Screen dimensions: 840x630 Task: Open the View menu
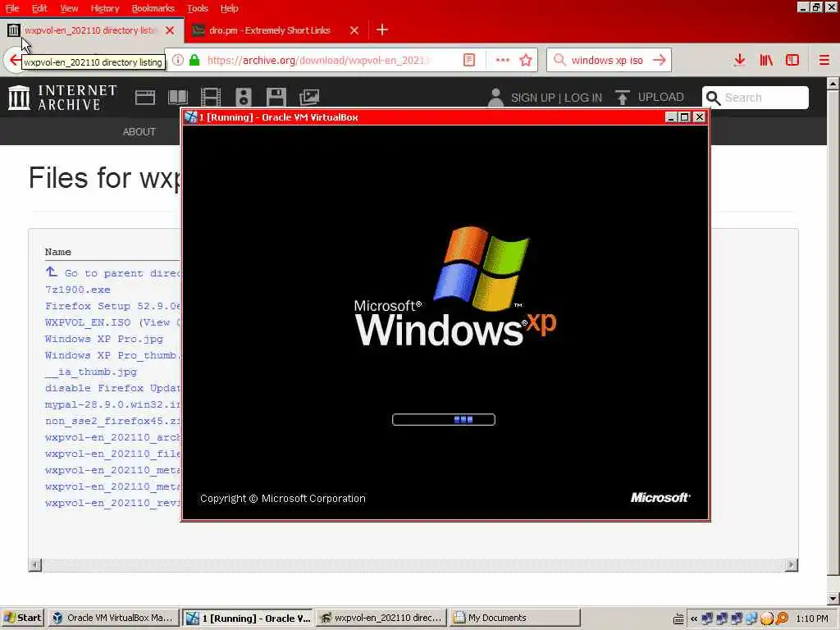(x=69, y=8)
